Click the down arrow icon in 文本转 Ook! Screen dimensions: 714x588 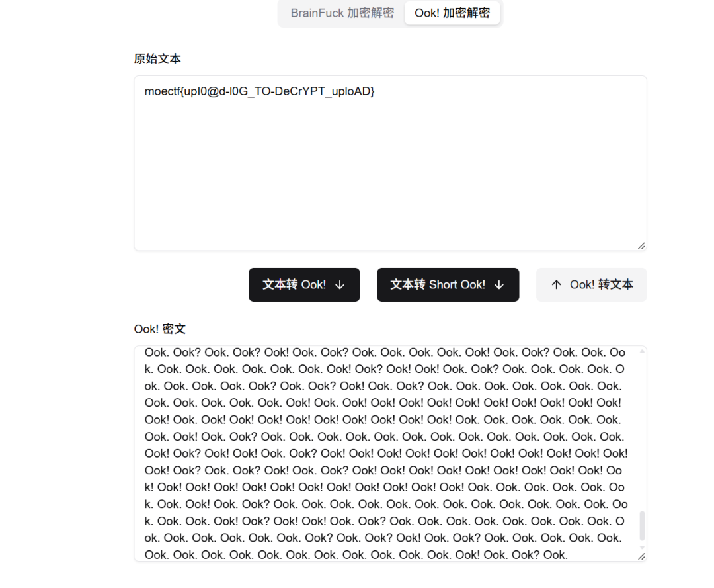click(340, 285)
